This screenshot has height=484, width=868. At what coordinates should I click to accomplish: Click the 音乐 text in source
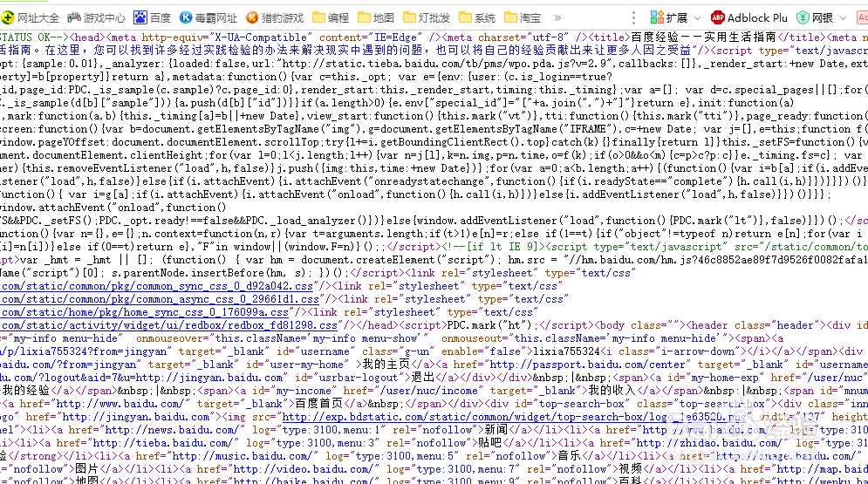click(x=569, y=456)
